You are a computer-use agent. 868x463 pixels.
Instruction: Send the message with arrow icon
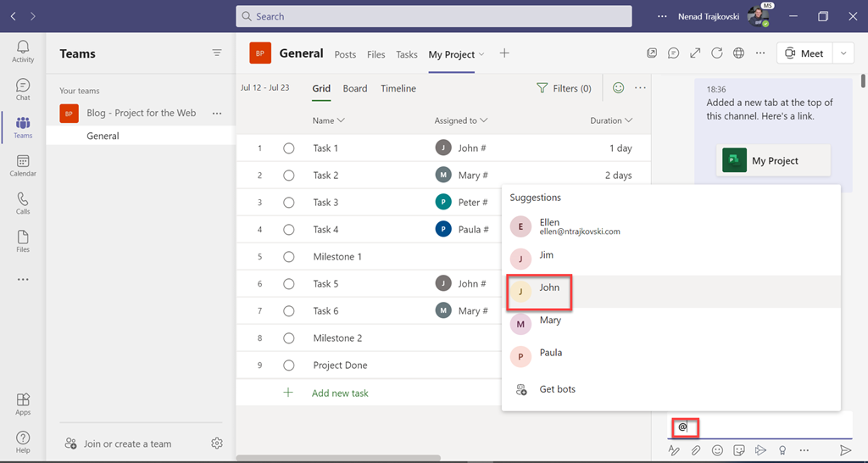(845, 450)
